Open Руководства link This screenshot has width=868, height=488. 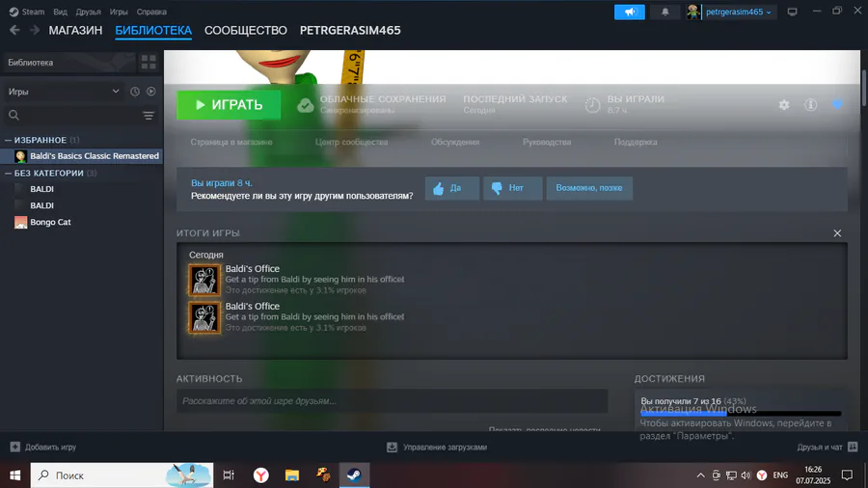click(547, 142)
